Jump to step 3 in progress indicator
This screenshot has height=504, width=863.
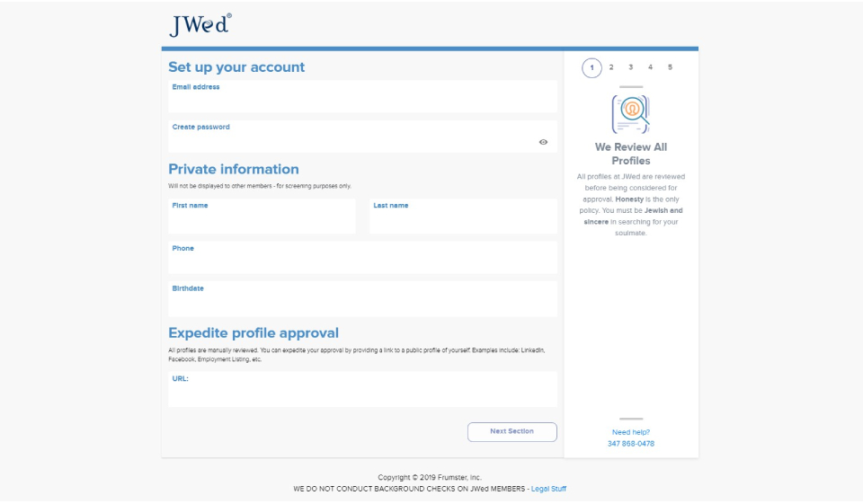631,67
